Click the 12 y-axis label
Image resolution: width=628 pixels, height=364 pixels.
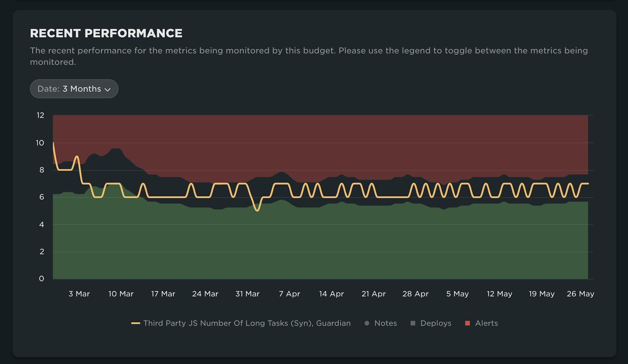(40, 115)
